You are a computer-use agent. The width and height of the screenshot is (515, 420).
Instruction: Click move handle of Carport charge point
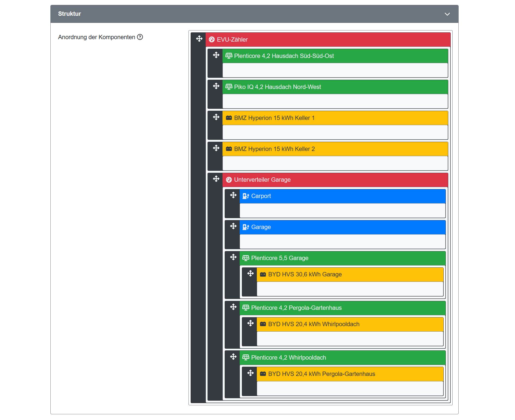pyautogui.click(x=233, y=195)
